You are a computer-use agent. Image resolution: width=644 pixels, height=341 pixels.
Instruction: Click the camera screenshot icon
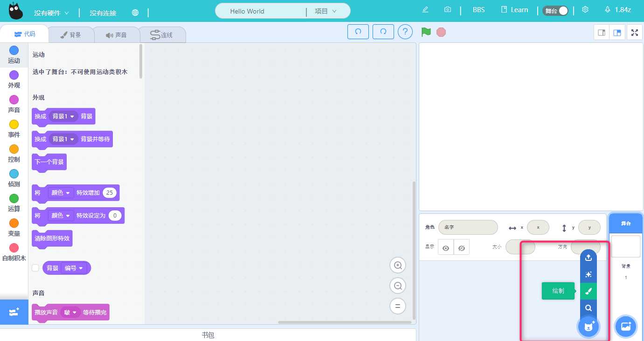[x=448, y=10]
